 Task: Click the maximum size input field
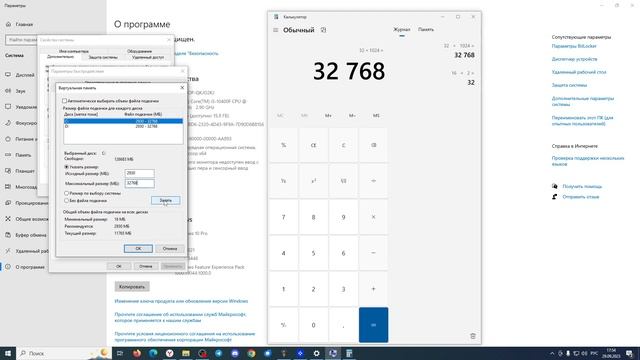(x=140, y=183)
